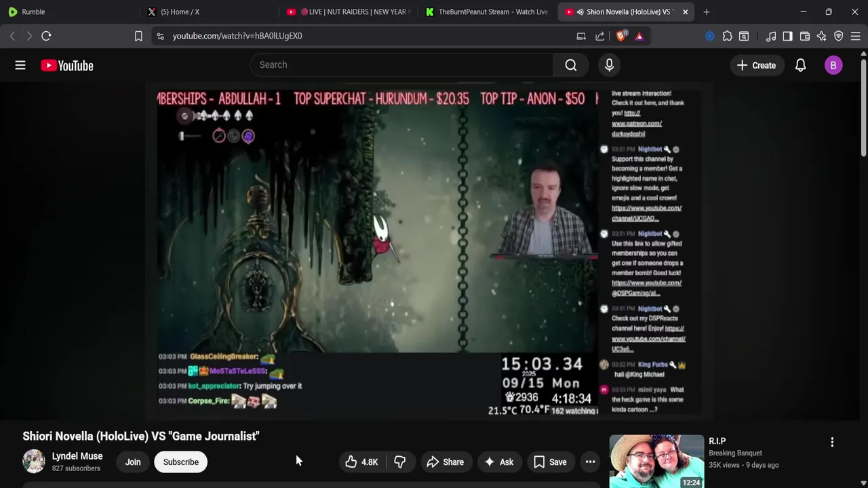Screen dimensions: 868x488
Task: Switch to TheBurntPeanut Stream tab
Action: click(487, 12)
